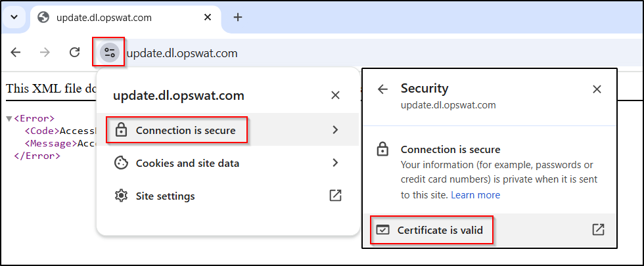Expand chevron beside Cookies and site data

click(336, 163)
